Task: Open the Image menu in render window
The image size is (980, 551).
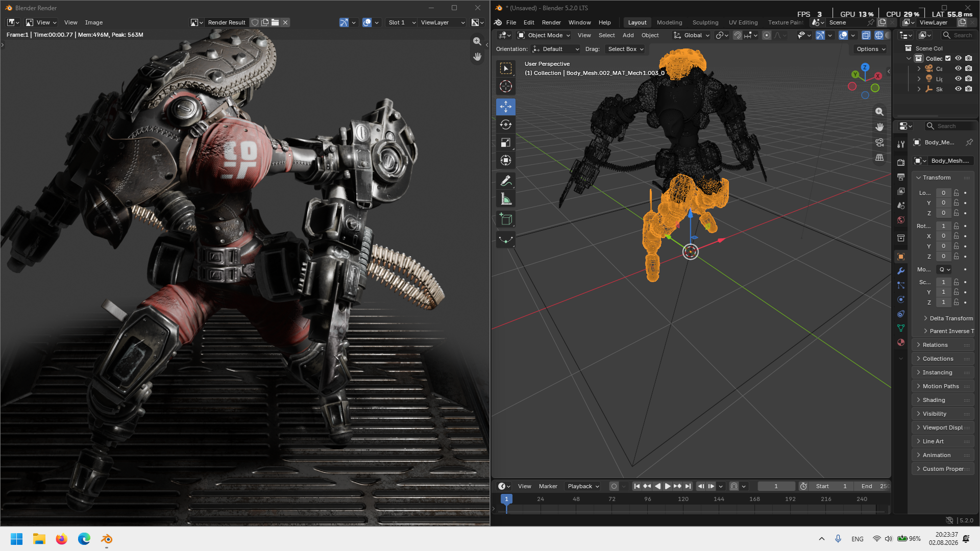Action: 94,22
